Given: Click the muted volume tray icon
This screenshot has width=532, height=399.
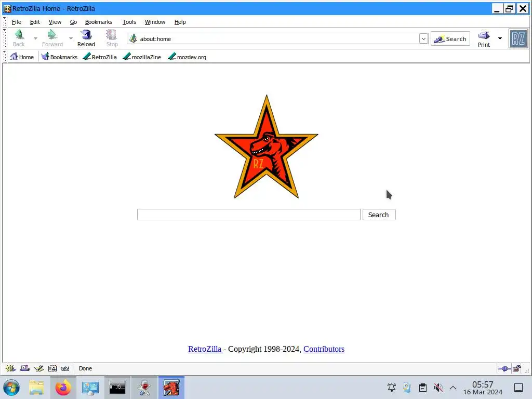Looking at the screenshot, I should (438, 388).
